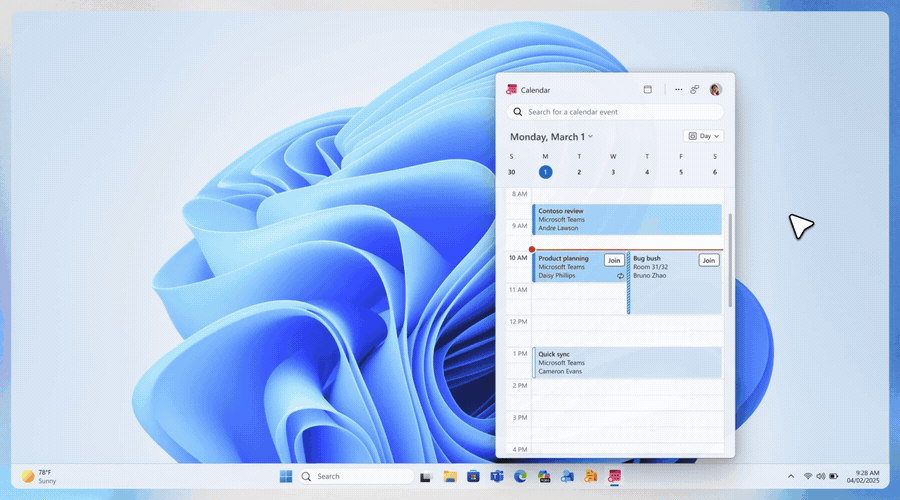Screen dimensions: 900x500
Task: Open the three-dot more options menu
Action: pos(678,89)
